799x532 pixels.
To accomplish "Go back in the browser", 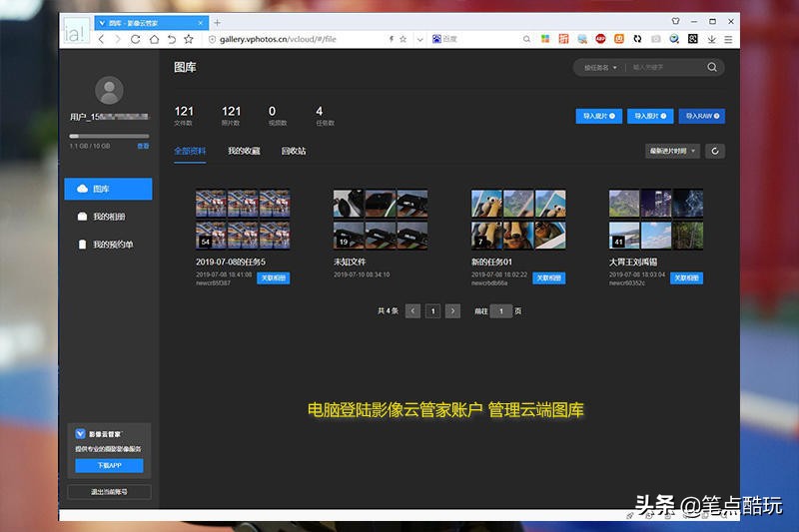I will [102, 39].
